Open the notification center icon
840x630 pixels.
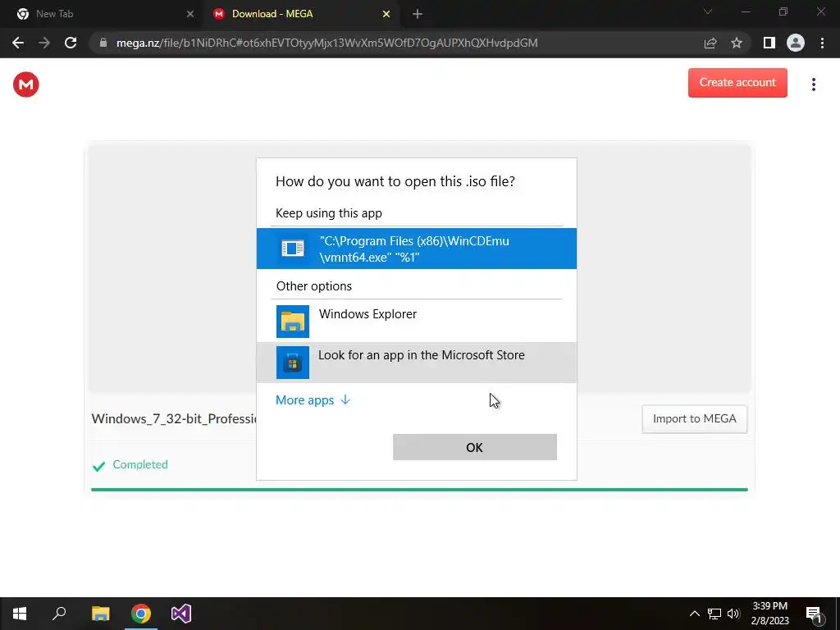815,614
